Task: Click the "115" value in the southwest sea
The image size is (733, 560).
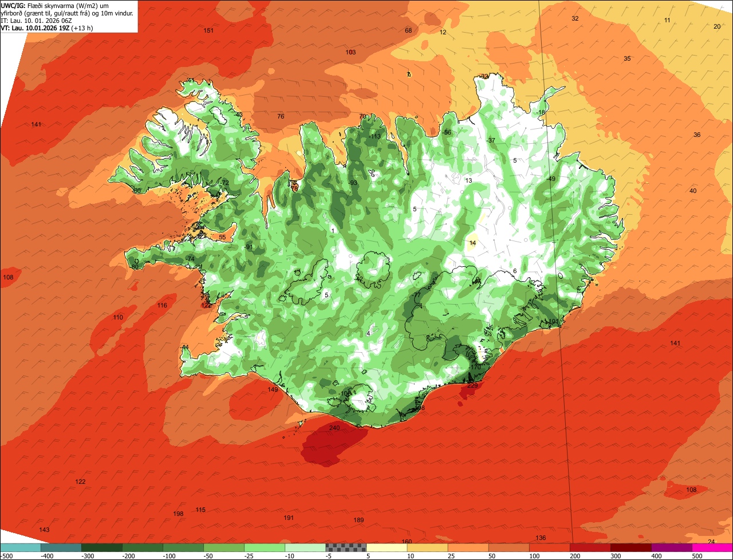Action: 200,510
